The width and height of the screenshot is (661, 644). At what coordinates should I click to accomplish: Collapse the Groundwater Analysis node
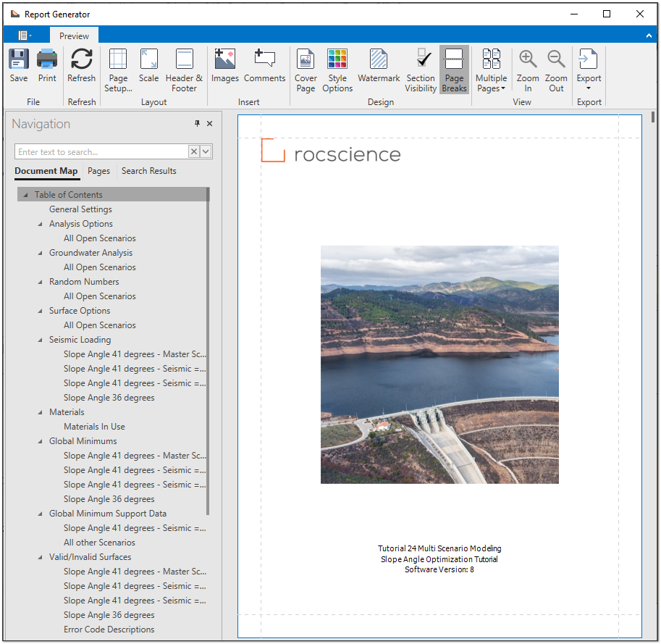pyautogui.click(x=40, y=253)
